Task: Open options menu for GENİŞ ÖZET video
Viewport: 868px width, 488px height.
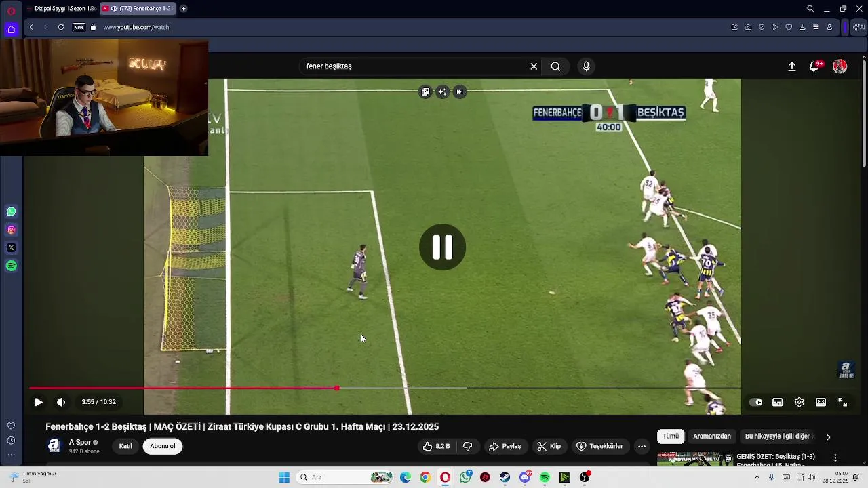Action: pyautogui.click(x=835, y=458)
